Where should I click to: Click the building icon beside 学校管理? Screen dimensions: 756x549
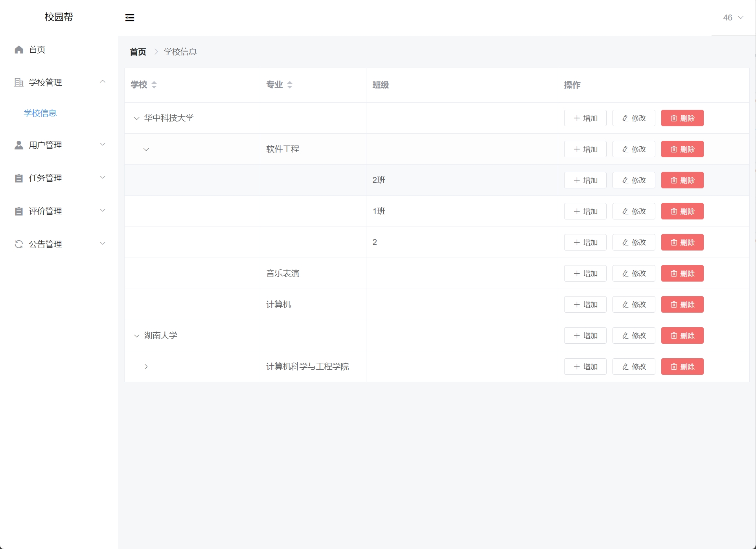tap(19, 82)
